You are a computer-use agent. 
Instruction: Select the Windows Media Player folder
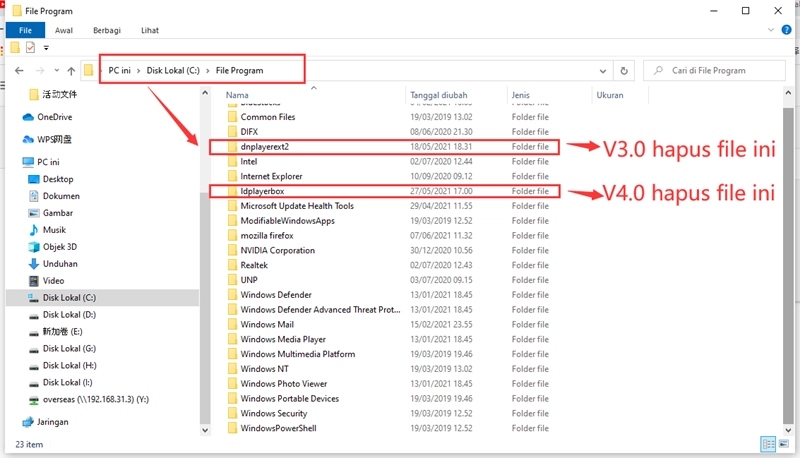click(x=283, y=339)
